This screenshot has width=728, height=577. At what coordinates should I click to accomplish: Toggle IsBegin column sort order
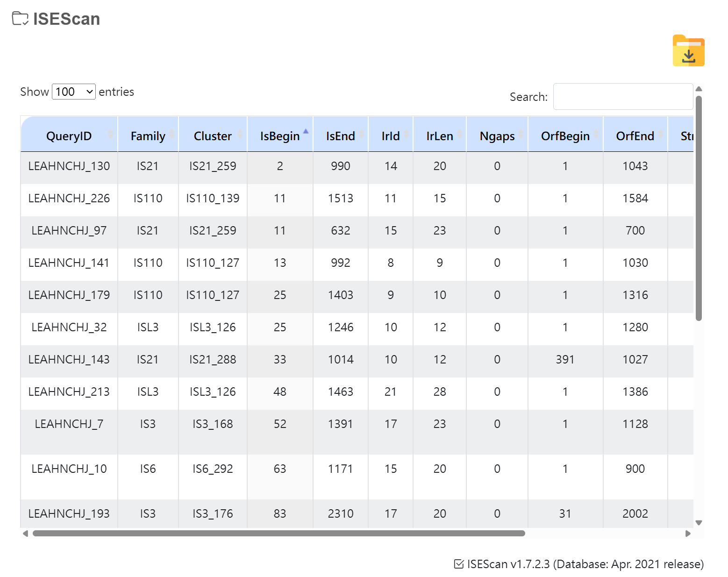280,136
